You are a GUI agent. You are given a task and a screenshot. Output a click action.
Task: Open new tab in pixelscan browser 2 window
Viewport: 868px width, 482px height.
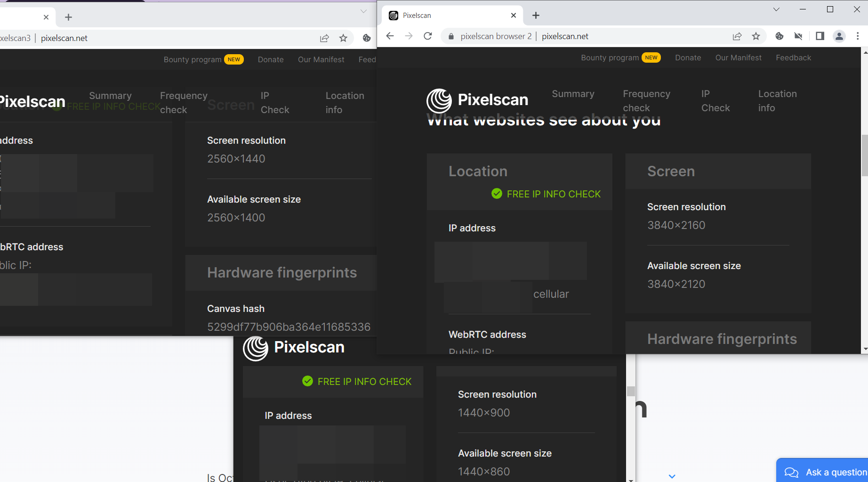pos(536,16)
